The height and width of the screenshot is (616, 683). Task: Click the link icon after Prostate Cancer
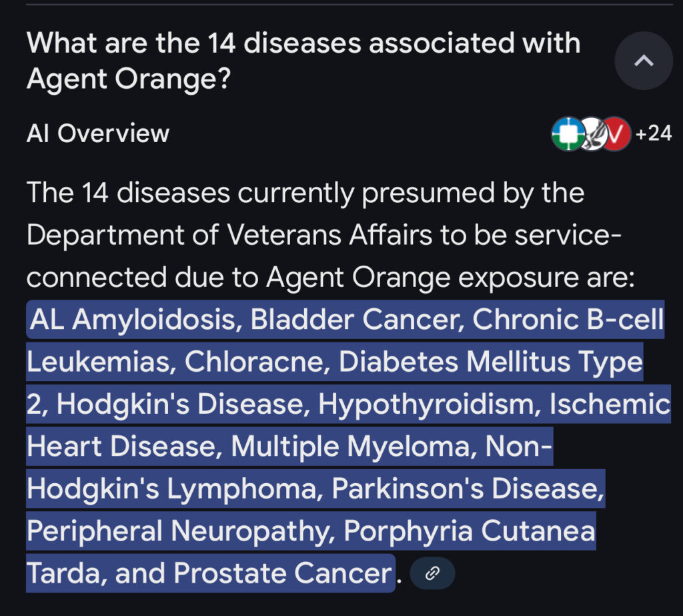click(432, 573)
